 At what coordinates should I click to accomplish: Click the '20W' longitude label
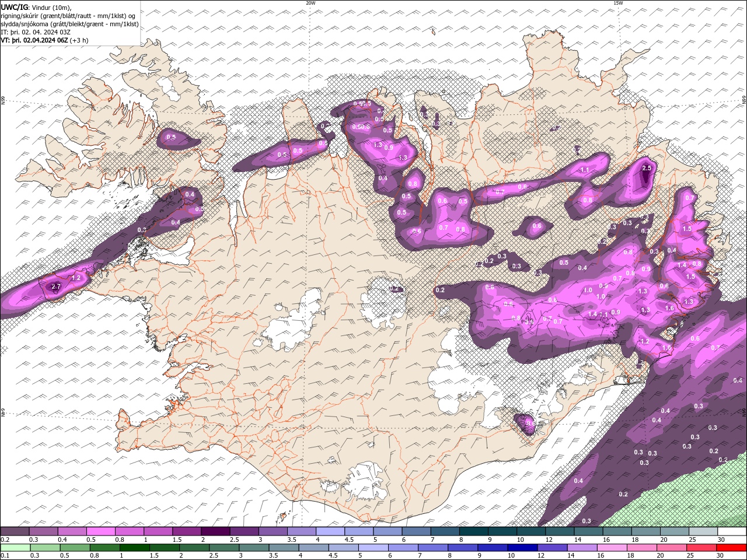click(x=310, y=3)
